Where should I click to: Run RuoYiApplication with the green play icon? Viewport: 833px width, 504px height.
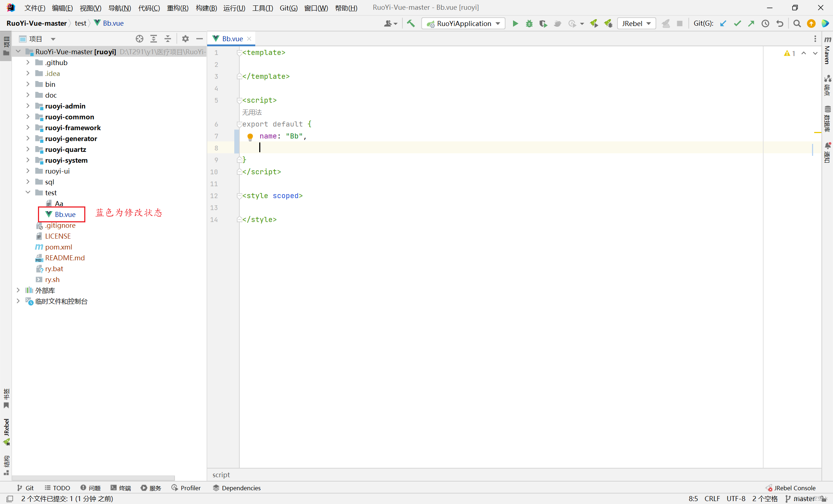515,23
